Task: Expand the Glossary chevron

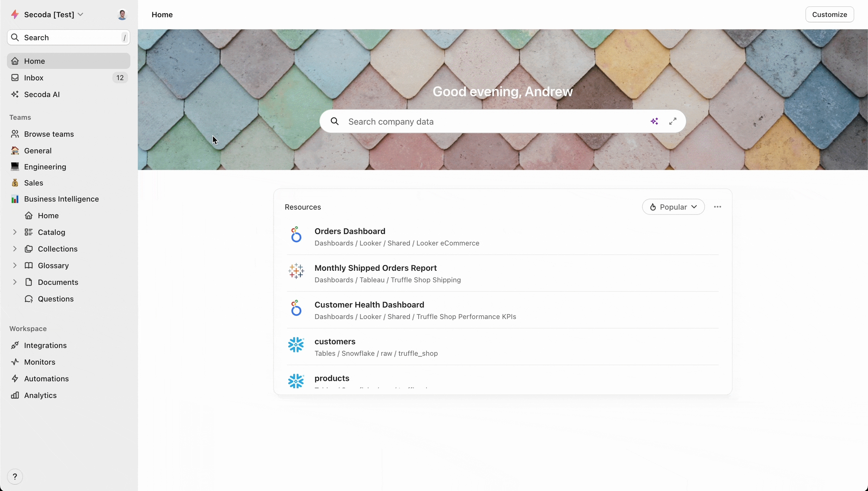Action: click(x=15, y=265)
